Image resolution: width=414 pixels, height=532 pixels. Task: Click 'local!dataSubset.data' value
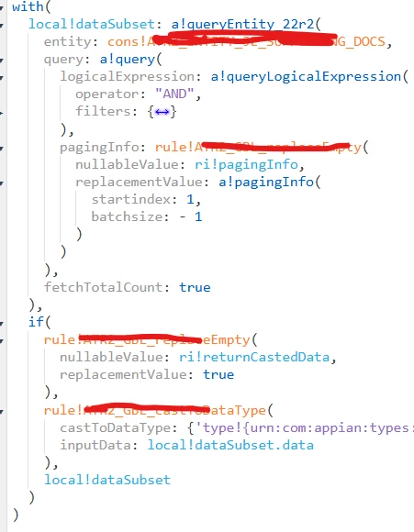[230, 445]
